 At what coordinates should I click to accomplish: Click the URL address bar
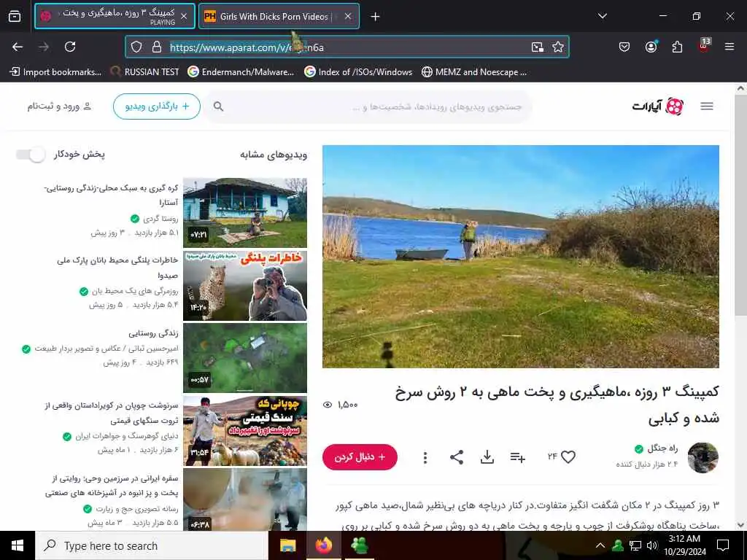[x=347, y=47]
